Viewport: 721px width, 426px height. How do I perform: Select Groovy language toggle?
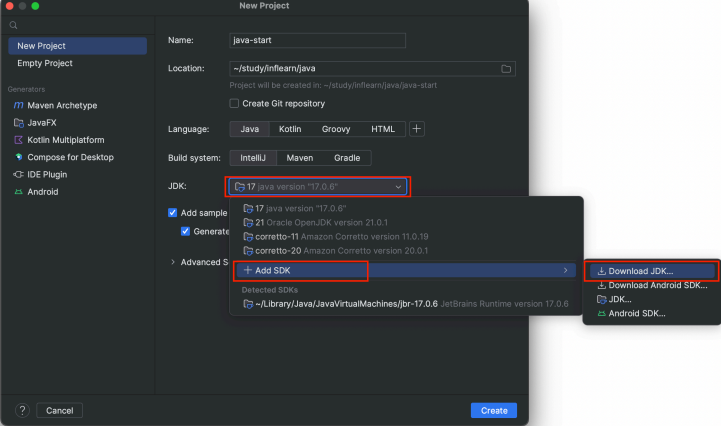click(336, 129)
